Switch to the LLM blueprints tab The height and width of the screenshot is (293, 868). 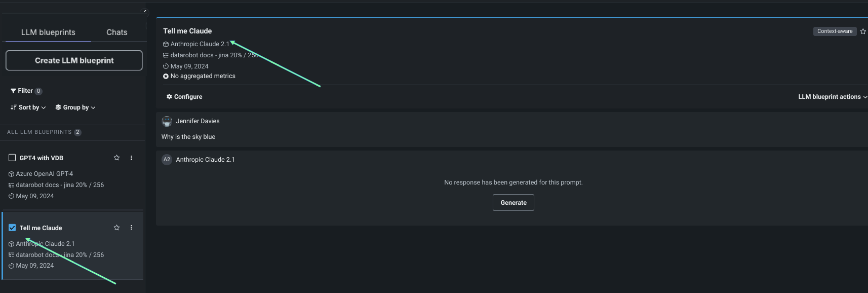point(48,32)
